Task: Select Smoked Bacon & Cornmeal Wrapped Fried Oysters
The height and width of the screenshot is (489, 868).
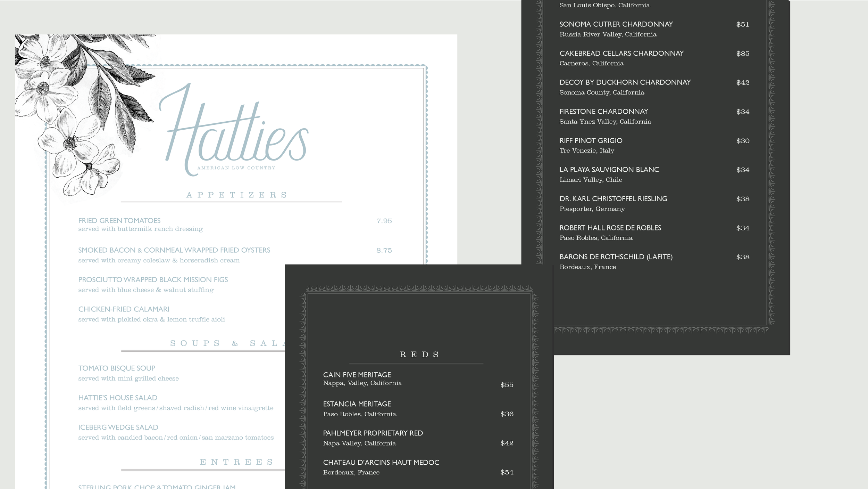Action: tap(174, 250)
